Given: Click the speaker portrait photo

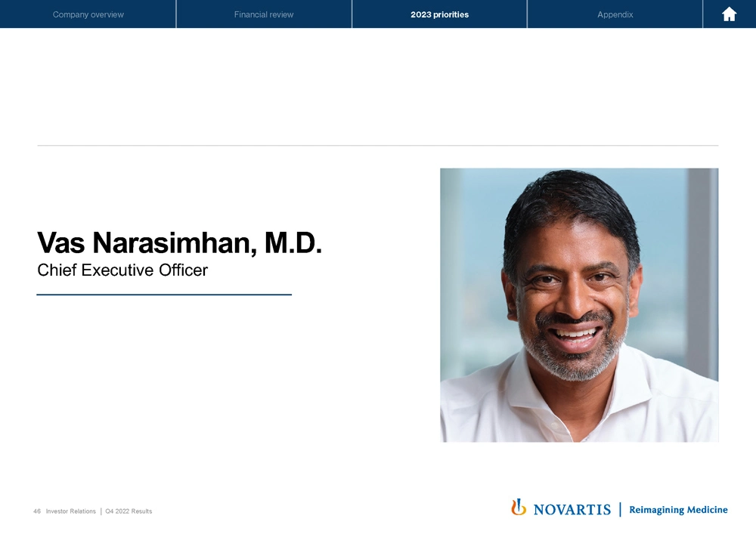Looking at the screenshot, I should (x=579, y=304).
